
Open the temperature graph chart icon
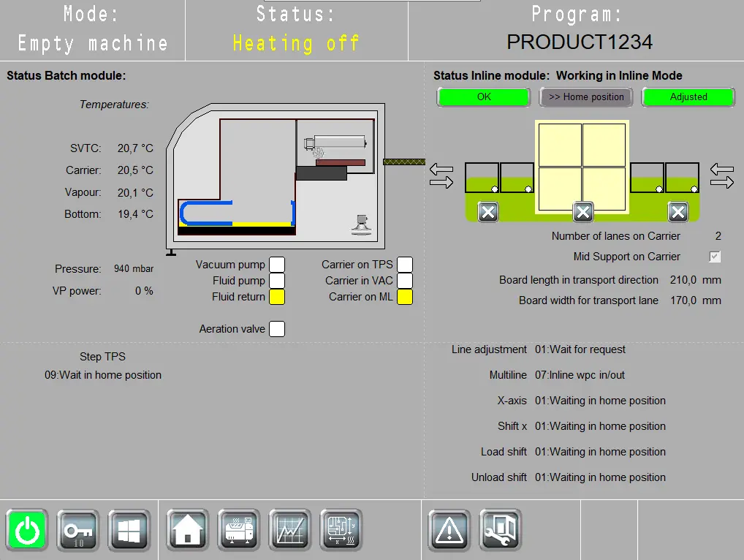(x=290, y=529)
